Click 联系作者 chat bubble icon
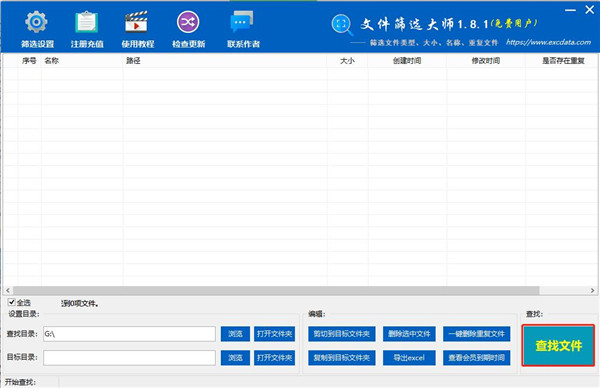The height and width of the screenshot is (388, 600). point(242,21)
